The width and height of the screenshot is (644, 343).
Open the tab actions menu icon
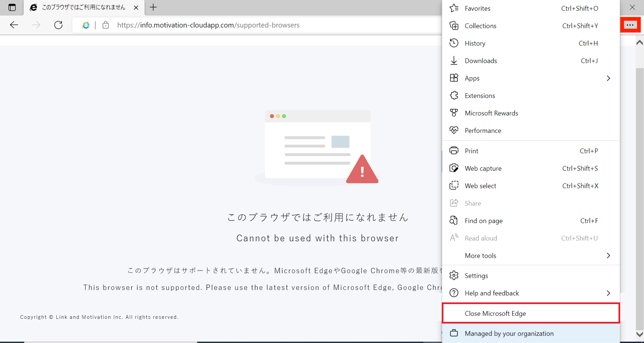point(12,7)
